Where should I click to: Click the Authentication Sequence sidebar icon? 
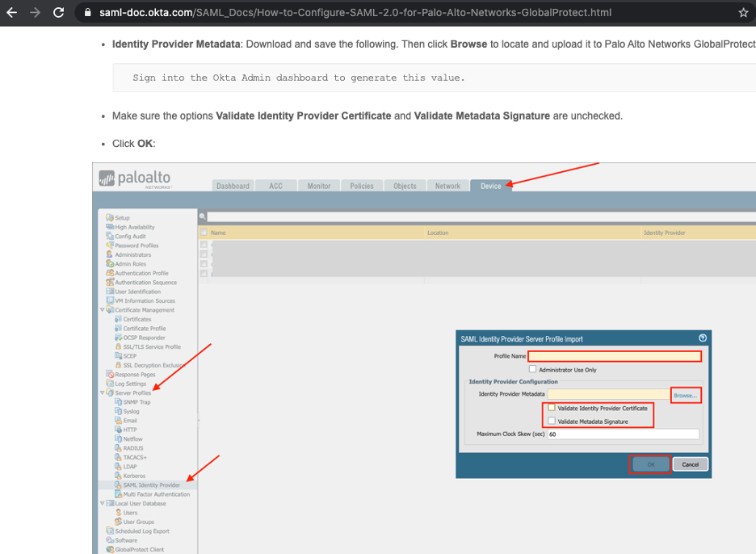click(110, 282)
